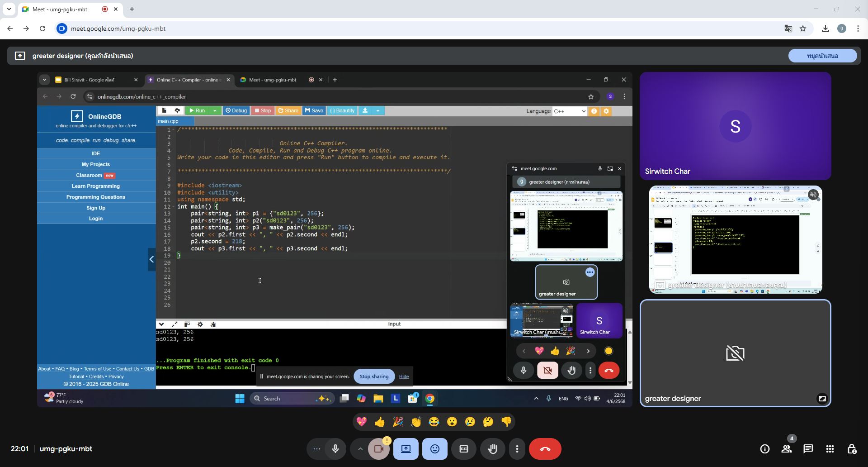The image size is (868, 467).
Task: Click the download code icon in OnlineGDB
Action: 365,111
